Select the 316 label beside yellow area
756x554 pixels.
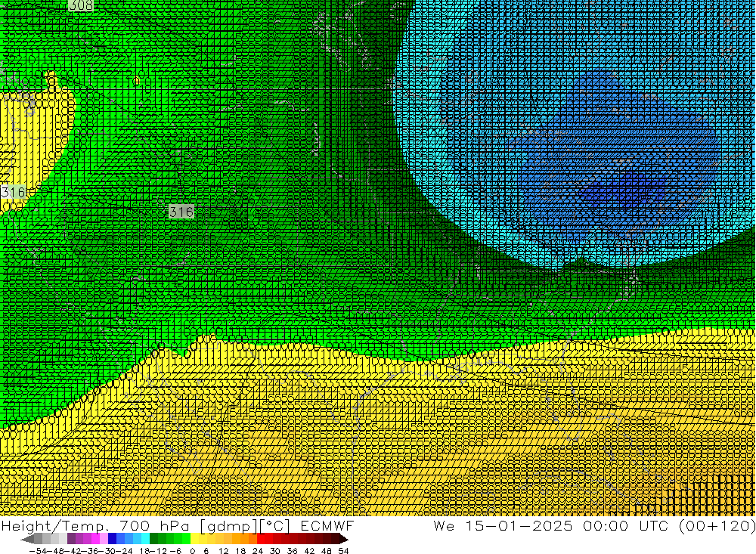click(x=13, y=192)
